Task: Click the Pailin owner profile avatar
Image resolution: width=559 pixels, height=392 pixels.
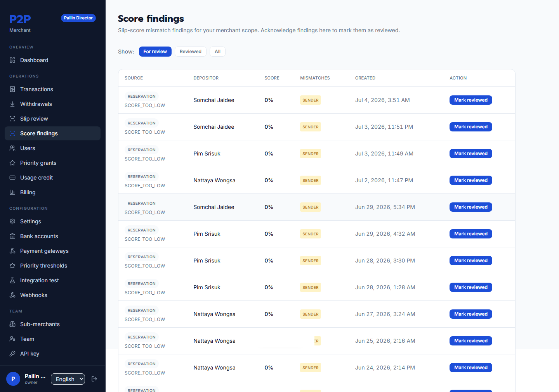Action: coord(13,379)
